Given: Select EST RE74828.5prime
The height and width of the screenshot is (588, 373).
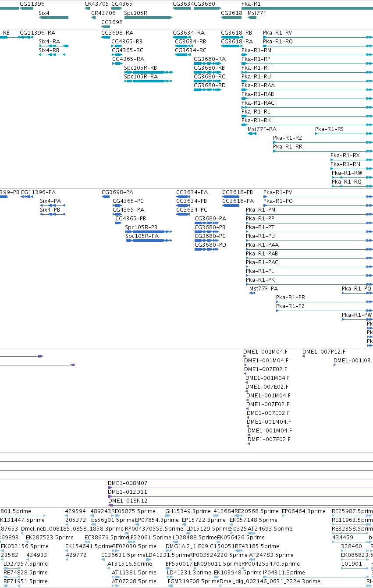Looking at the screenshot, I should coord(25,573).
